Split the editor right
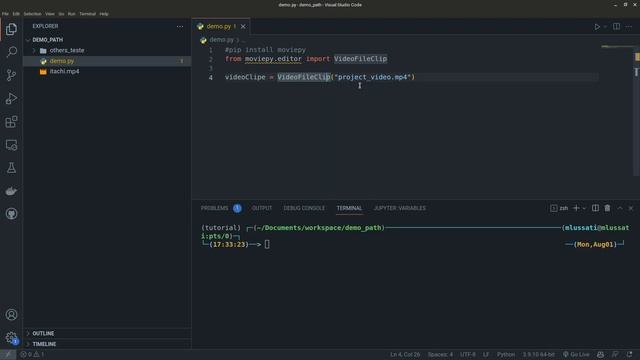 tap(616, 27)
